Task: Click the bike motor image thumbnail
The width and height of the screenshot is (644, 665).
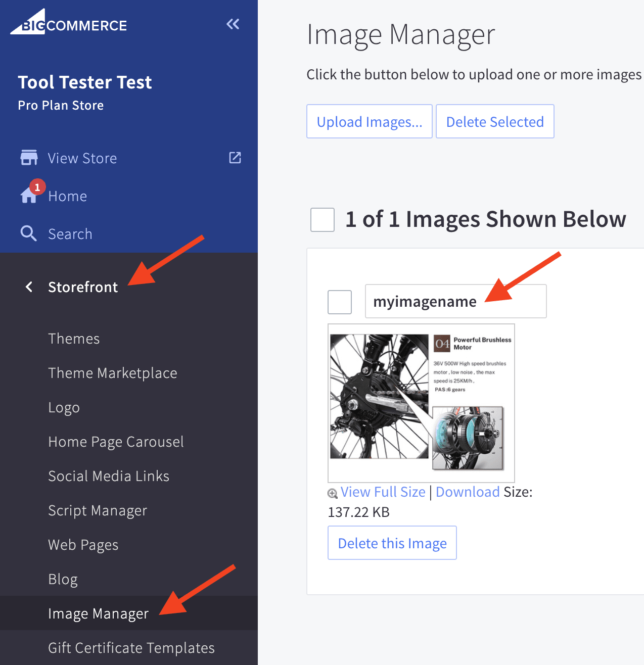Action: click(421, 403)
